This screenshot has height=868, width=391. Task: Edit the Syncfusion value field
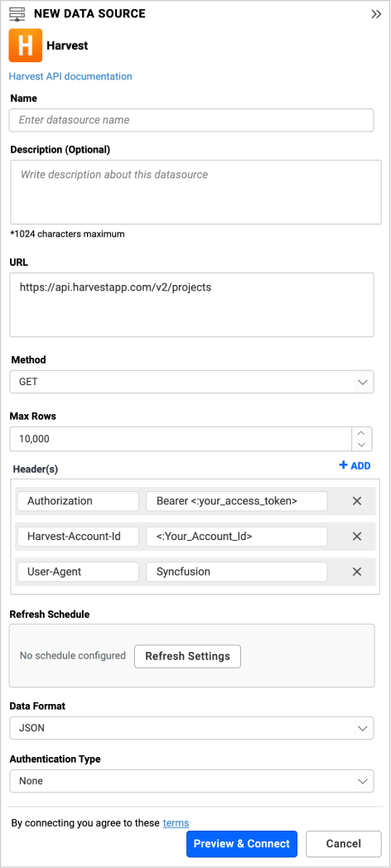(236, 571)
